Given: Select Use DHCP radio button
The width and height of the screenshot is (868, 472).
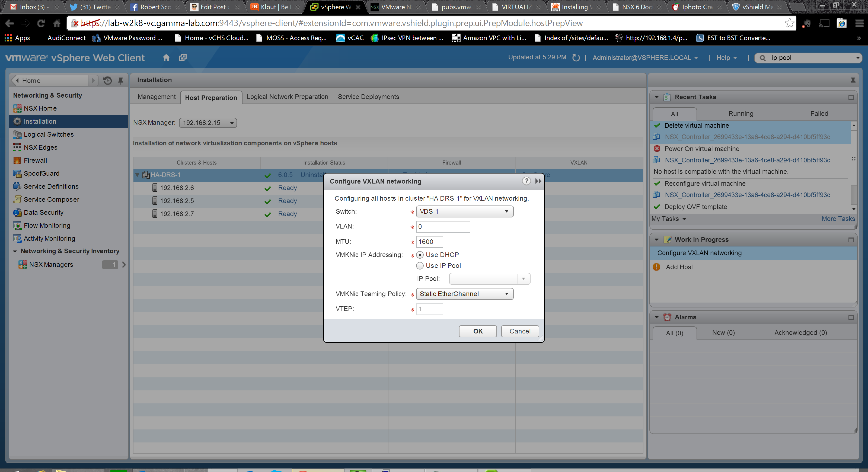Looking at the screenshot, I should click(420, 255).
